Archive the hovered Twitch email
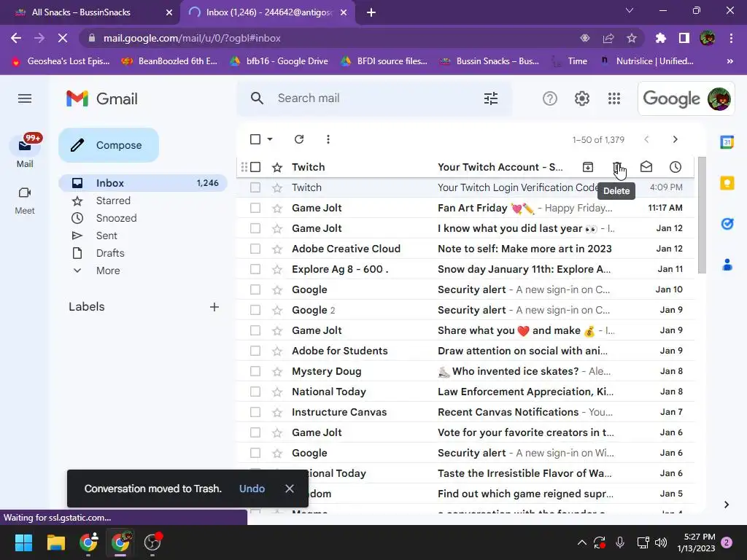The width and height of the screenshot is (747, 560). coord(588,167)
